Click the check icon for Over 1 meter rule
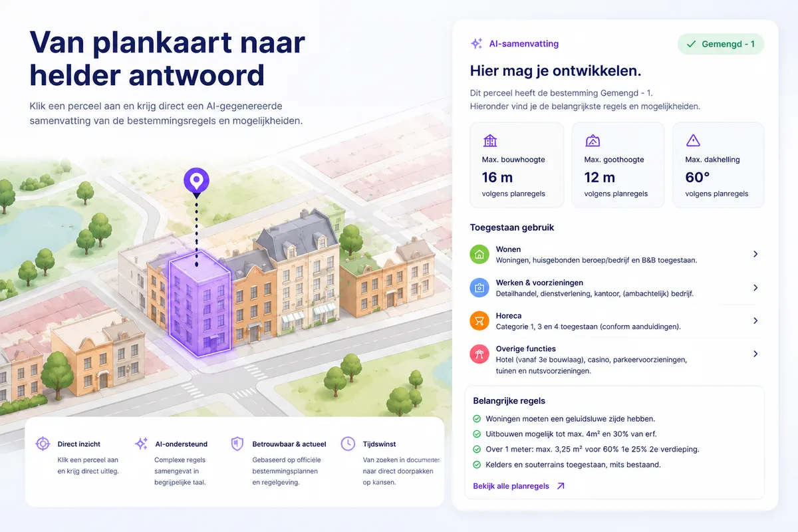798x532 pixels. [x=477, y=450]
